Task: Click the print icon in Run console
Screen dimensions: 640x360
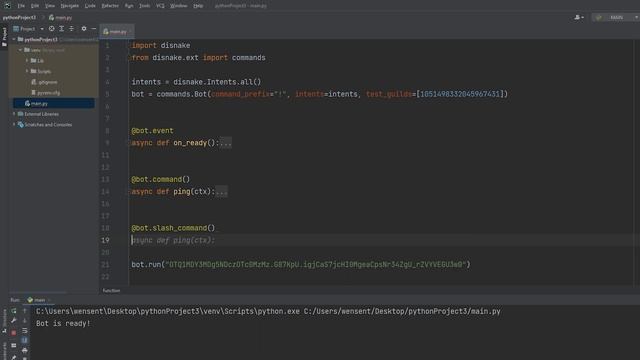Action: click(24, 350)
